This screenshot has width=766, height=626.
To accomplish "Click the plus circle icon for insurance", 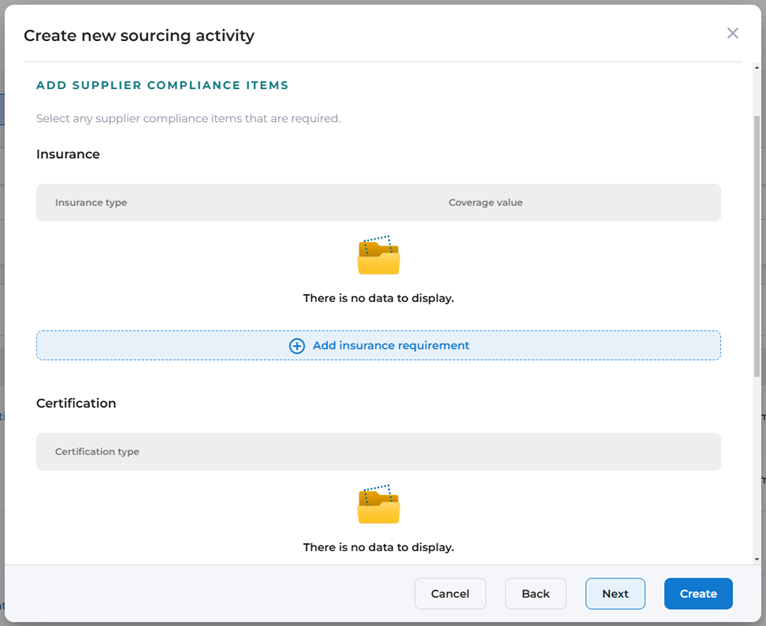I will pos(297,346).
